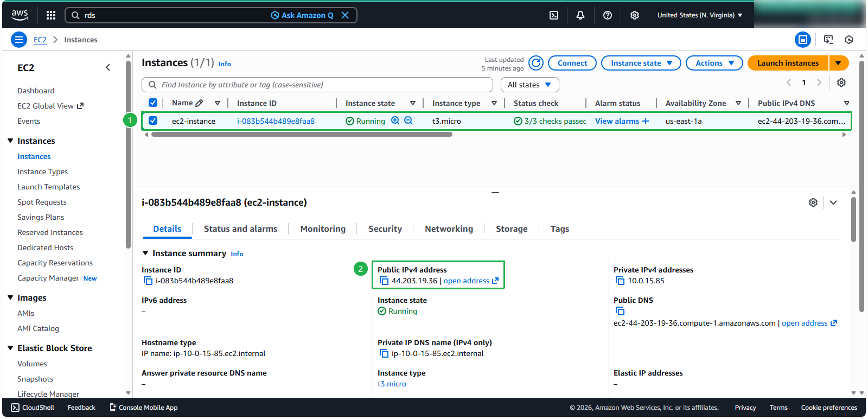Open table preferences gear icon

pyautogui.click(x=841, y=82)
